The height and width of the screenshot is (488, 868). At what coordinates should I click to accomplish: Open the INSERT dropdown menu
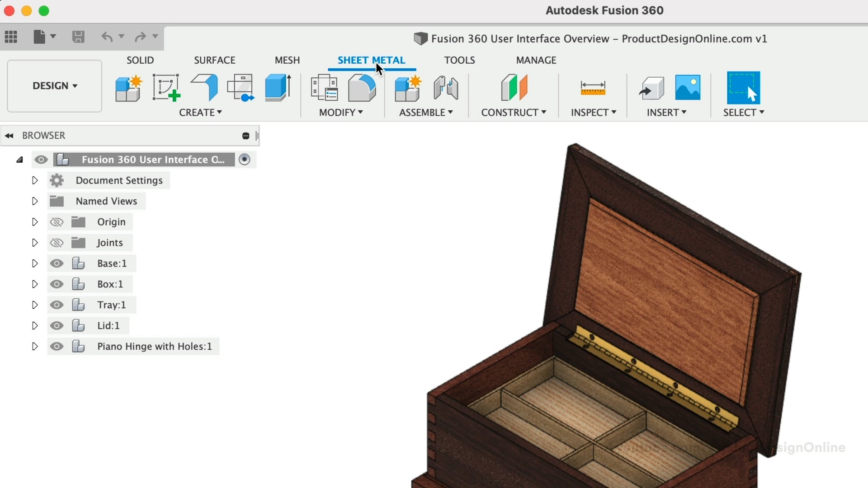[x=667, y=112]
